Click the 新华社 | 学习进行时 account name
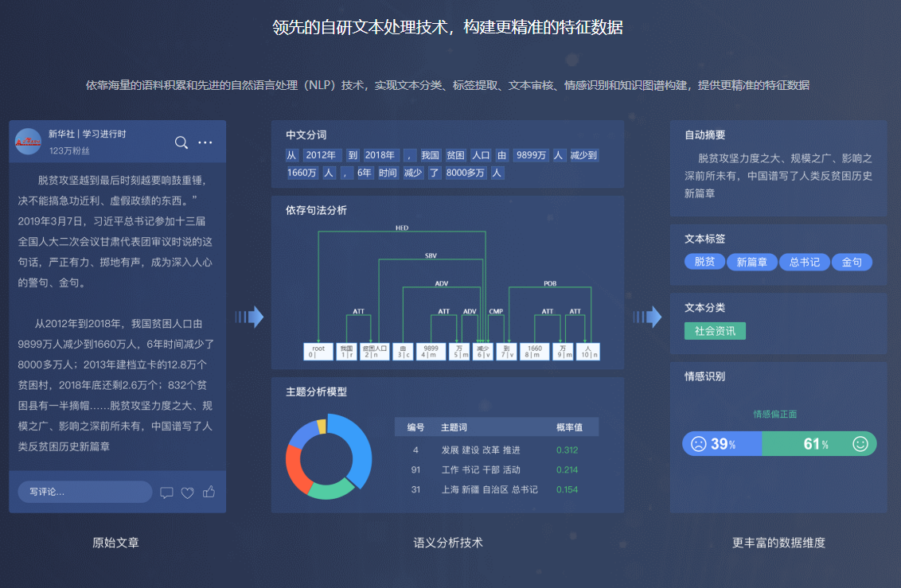The image size is (901, 588). coord(87,134)
